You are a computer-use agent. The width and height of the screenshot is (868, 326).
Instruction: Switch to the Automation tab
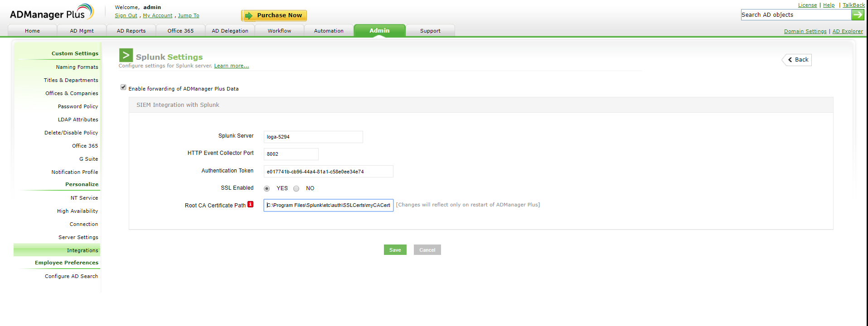click(x=329, y=31)
